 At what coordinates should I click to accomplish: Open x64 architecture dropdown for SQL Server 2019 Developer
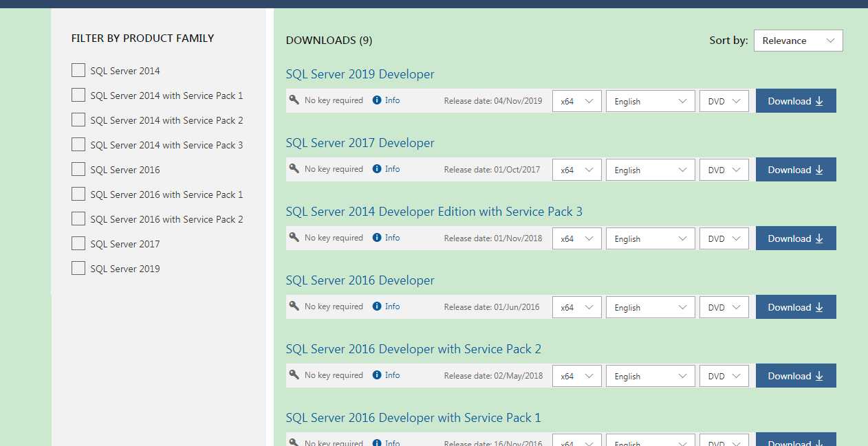(577, 101)
